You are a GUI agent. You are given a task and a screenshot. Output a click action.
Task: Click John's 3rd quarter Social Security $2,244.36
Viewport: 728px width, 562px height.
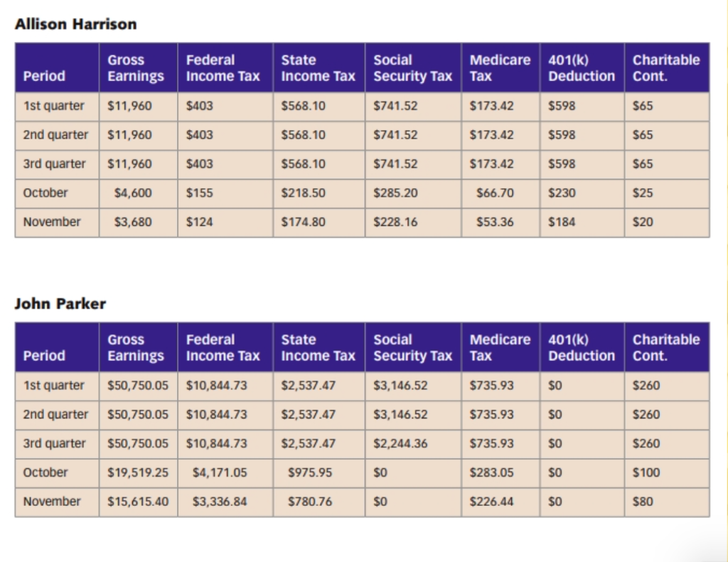pyautogui.click(x=400, y=443)
